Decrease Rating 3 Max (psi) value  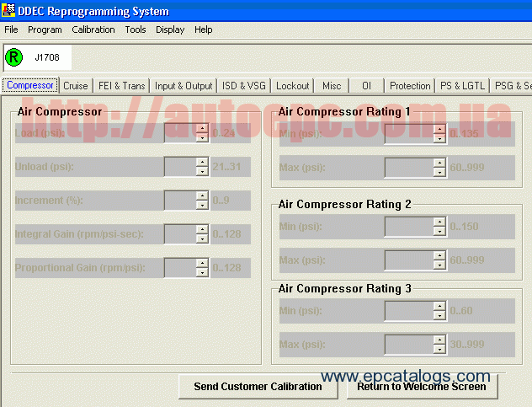pyautogui.click(x=439, y=349)
